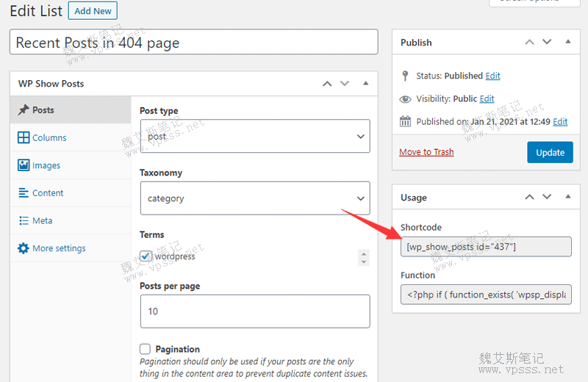Click the Pagination label text
Viewport: 588px width, 382px height.
click(x=177, y=349)
